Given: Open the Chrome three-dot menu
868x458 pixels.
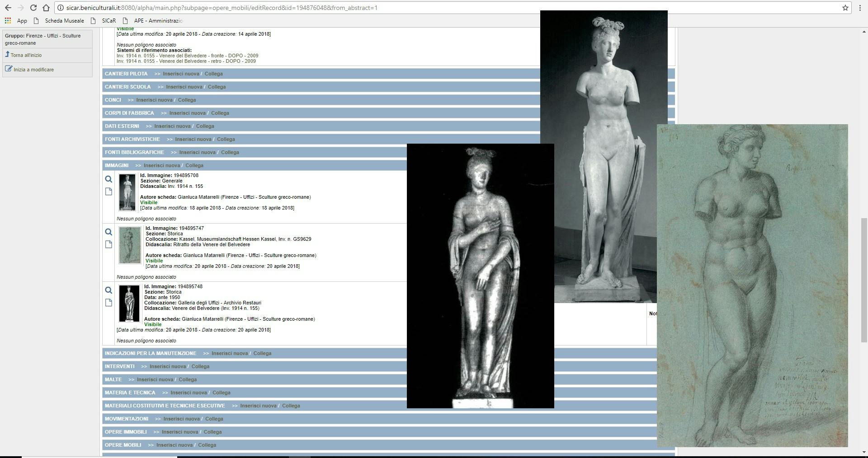Looking at the screenshot, I should tap(860, 8).
